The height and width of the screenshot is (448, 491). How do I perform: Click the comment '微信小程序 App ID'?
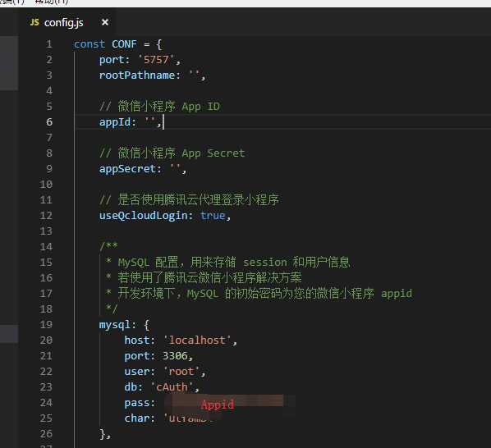point(169,107)
